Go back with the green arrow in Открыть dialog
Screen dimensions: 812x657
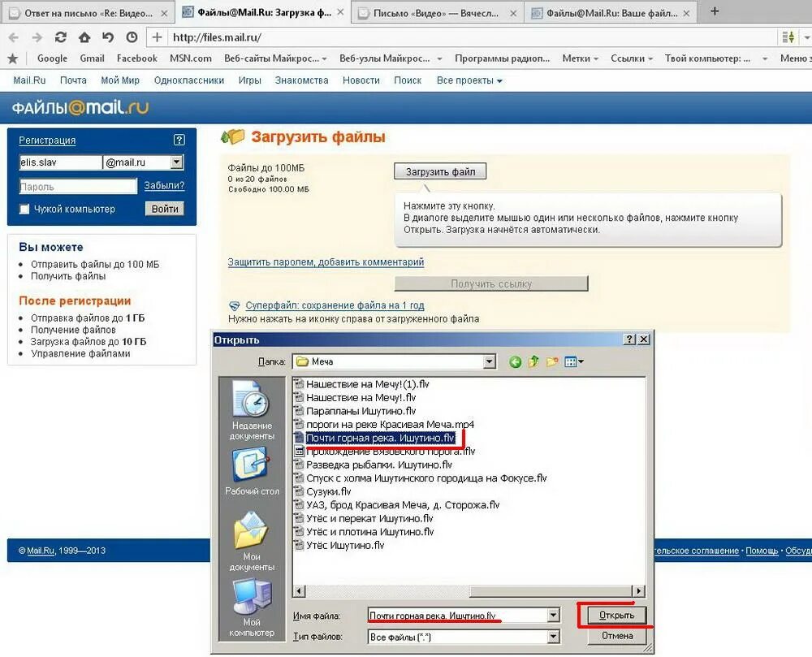[515, 362]
